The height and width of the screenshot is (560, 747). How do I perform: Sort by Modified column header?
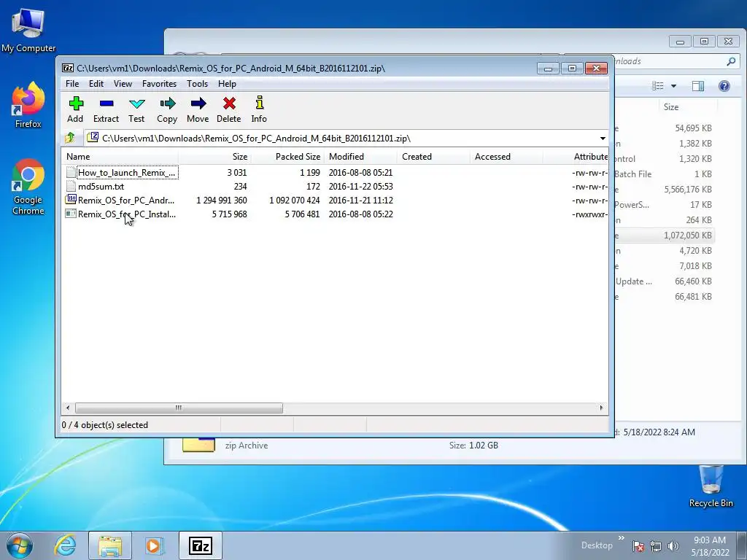pos(360,156)
